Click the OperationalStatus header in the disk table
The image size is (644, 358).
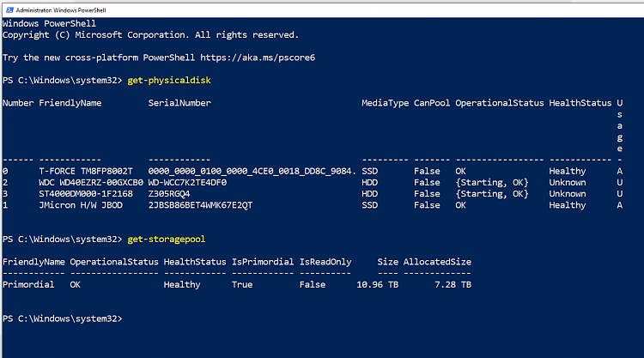click(x=499, y=103)
